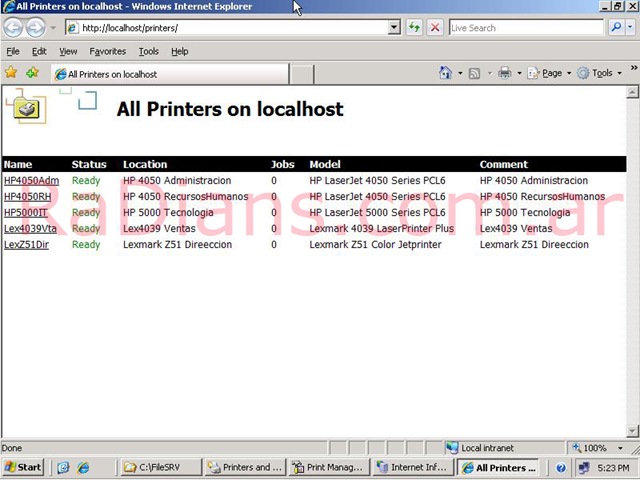Screen dimensions: 640x480
Task: Click the Add to Favorites icon
Action: coord(32,73)
